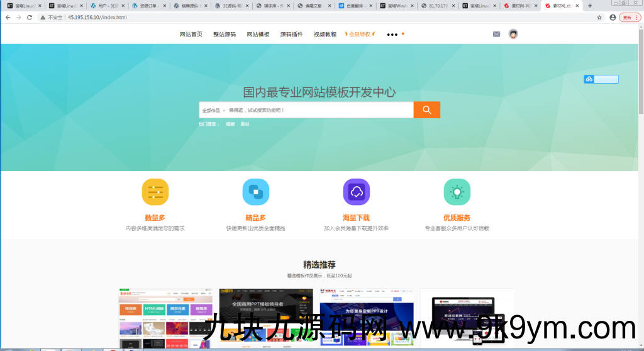
Task: Open the 整站源码 navigation item
Action: 225,35
